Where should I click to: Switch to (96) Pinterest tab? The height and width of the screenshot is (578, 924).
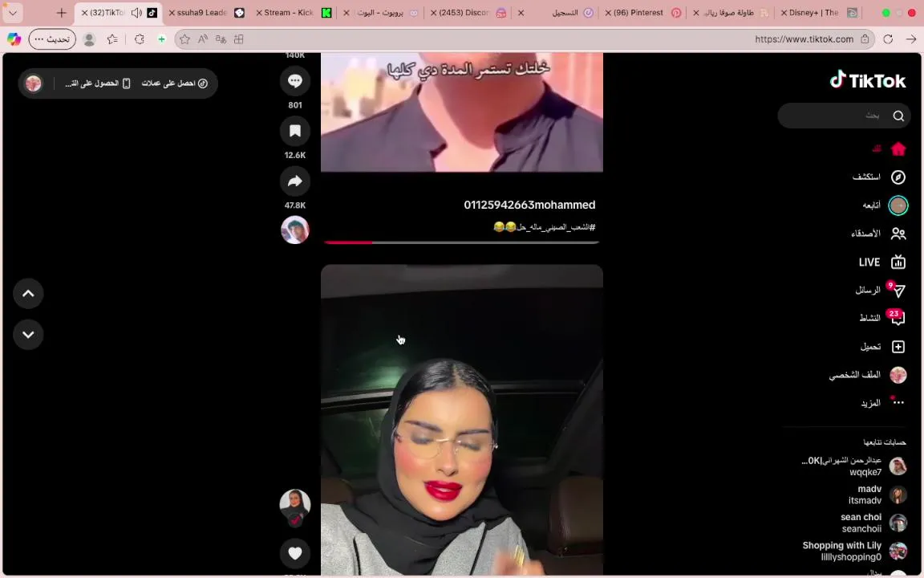coord(643,12)
